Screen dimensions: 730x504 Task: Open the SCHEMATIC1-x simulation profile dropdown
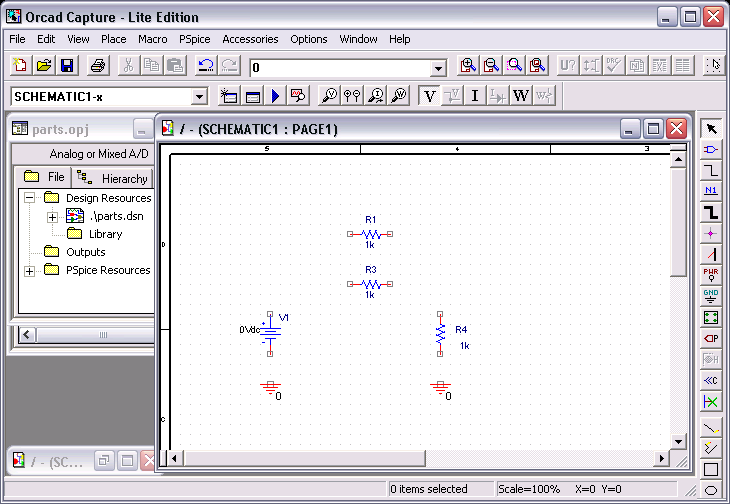tap(199, 97)
